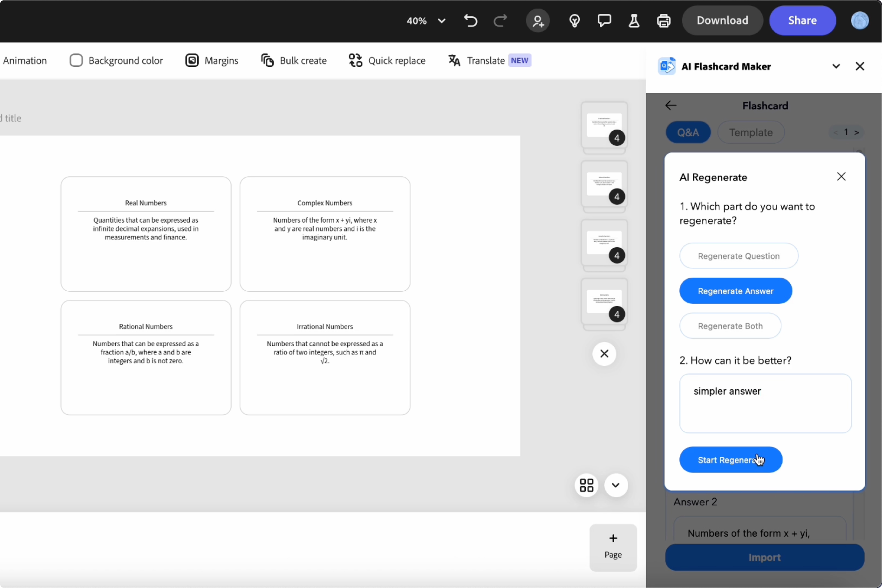Viewport: 882px width, 588px height.
Task: Expand the chevron next to the grid view button
Action: coord(615,485)
